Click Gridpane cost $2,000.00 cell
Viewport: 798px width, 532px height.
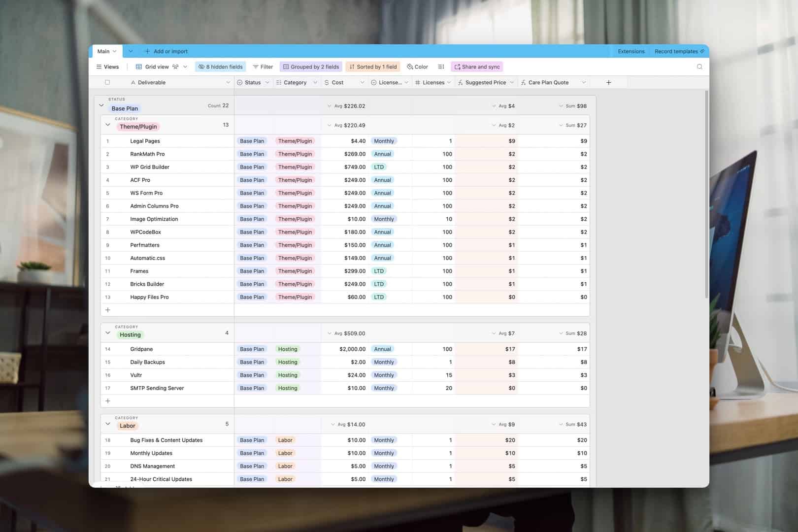tap(344, 349)
